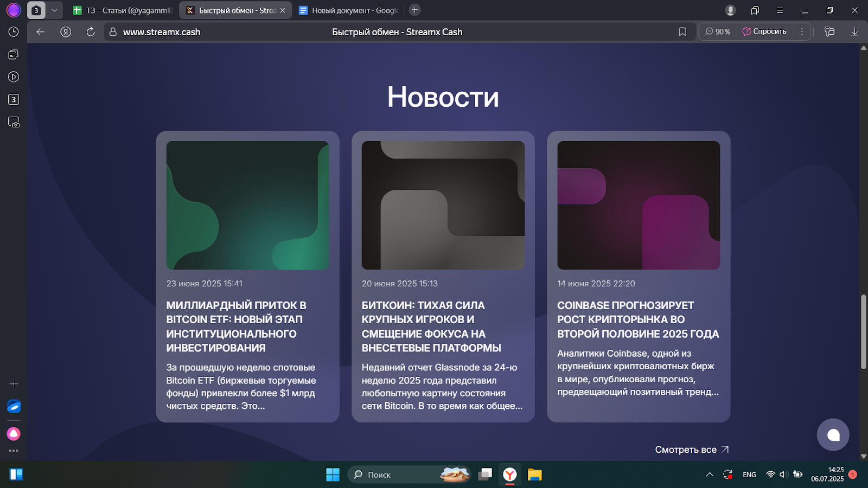
Task: Open the live chat bubble widget
Action: [x=833, y=435]
